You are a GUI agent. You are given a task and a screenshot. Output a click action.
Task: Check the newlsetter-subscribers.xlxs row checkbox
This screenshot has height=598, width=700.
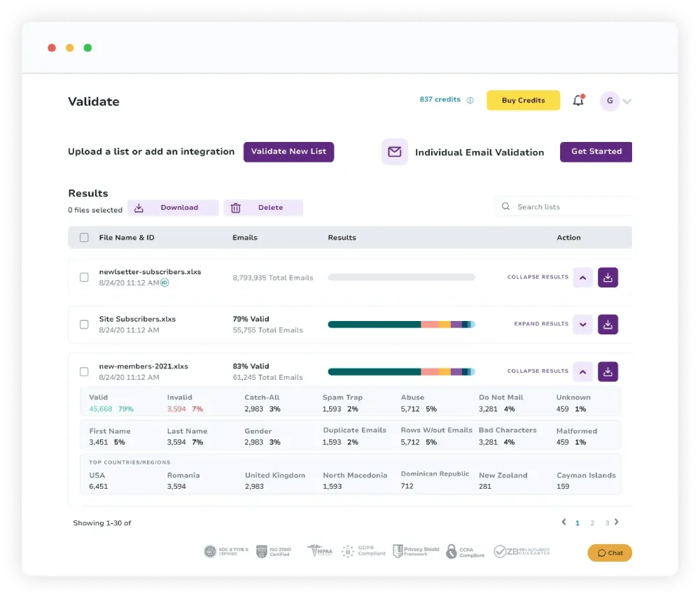pyautogui.click(x=84, y=278)
